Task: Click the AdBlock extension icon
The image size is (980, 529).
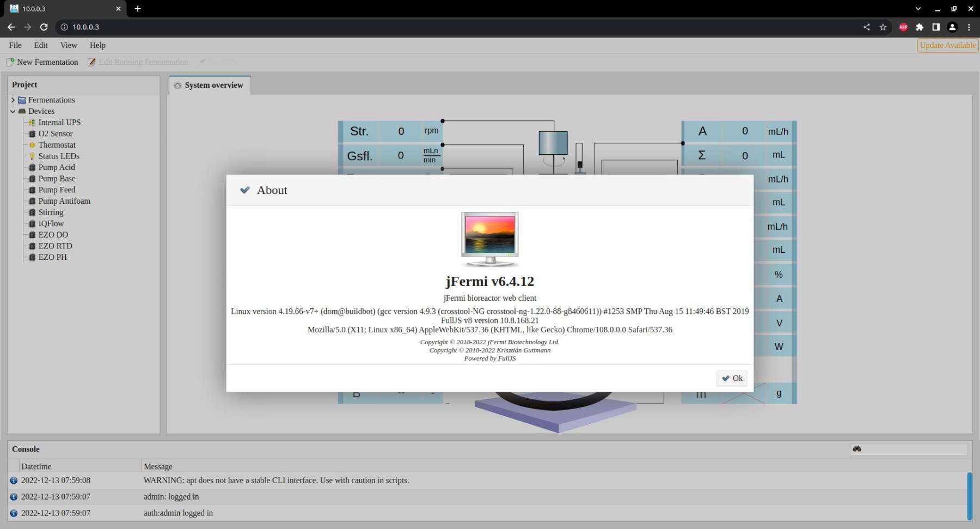Action: pyautogui.click(x=903, y=27)
